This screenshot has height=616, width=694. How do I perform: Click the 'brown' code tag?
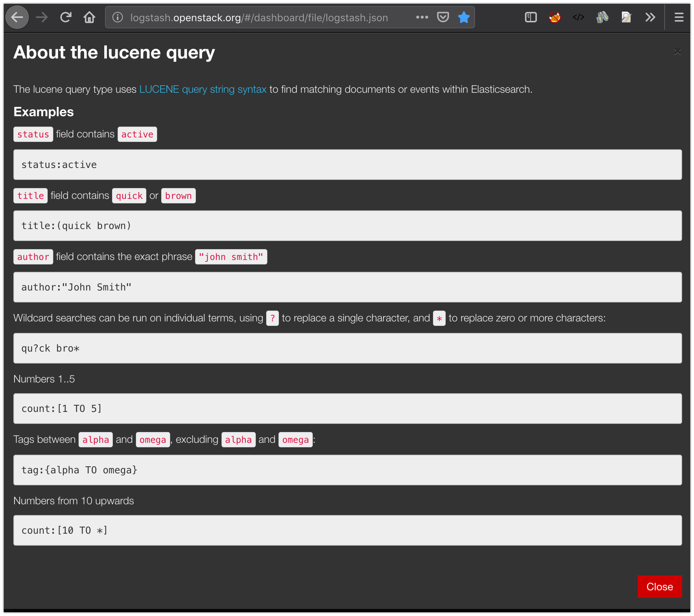pyautogui.click(x=178, y=196)
